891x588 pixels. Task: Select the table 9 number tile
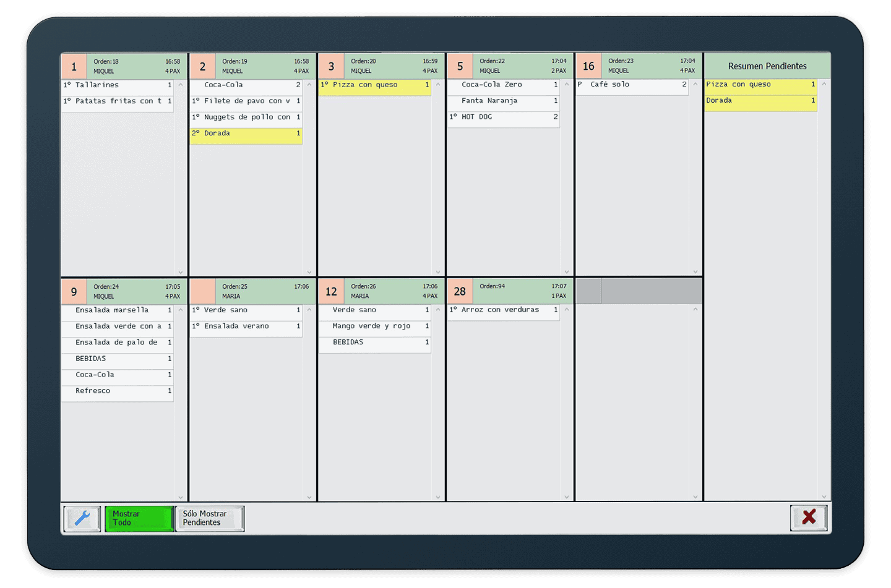point(74,292)
